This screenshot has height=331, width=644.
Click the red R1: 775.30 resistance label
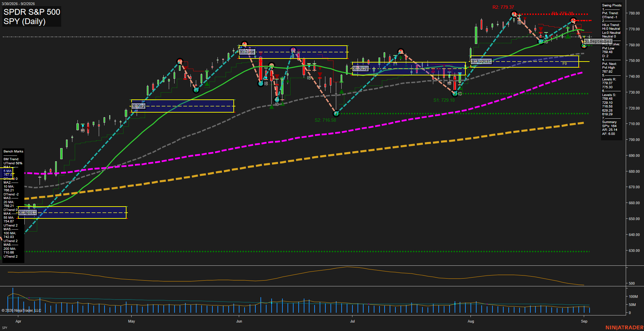tap(562, 14)
